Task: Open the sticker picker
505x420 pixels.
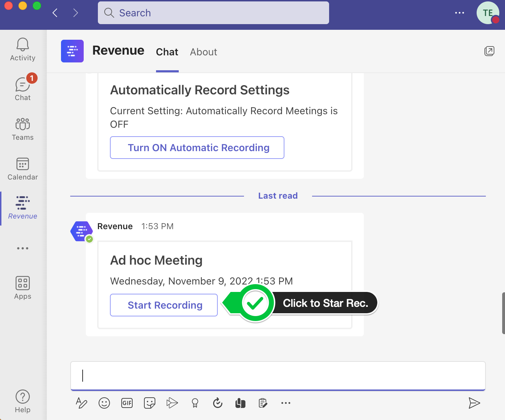Action: pyautogui.click(x=150, y=403)
